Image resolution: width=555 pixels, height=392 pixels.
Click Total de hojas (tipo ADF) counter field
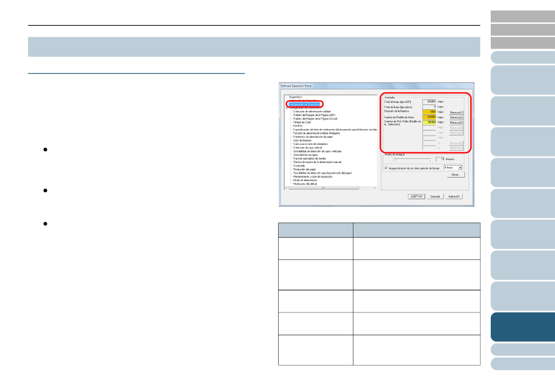(x=429, y=102)
